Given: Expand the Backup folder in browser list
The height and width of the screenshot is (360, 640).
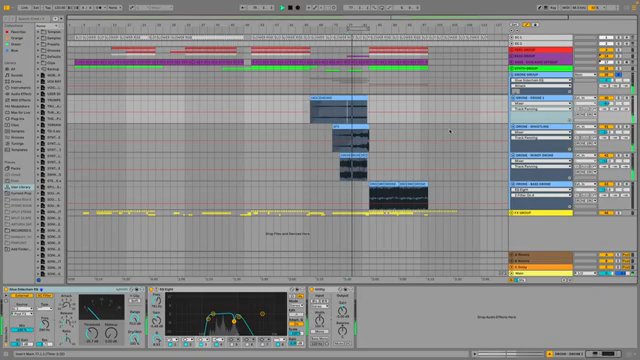Looking at the screenshot, I should click(38, 69).
